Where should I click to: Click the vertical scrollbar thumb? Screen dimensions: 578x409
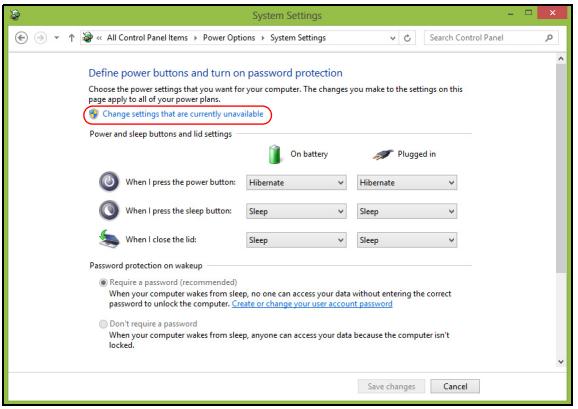point(561,168)
